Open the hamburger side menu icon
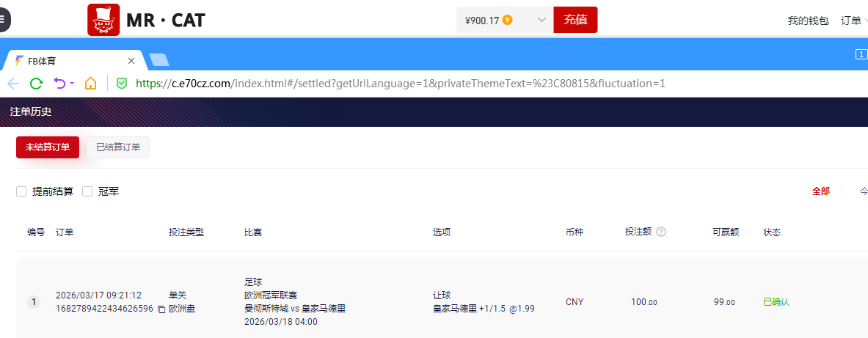 click(x=4, y=19)
